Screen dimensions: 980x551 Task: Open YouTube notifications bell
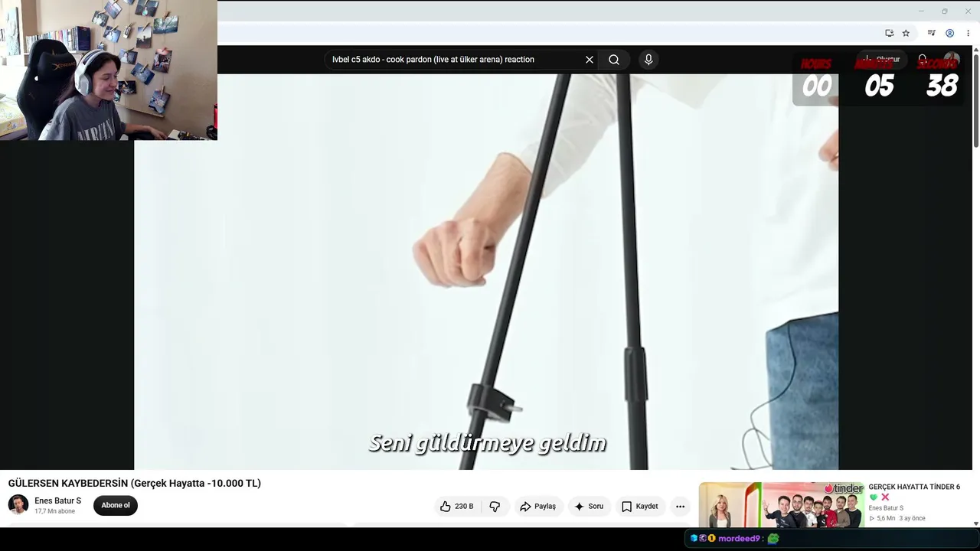[x=923, y=60]
